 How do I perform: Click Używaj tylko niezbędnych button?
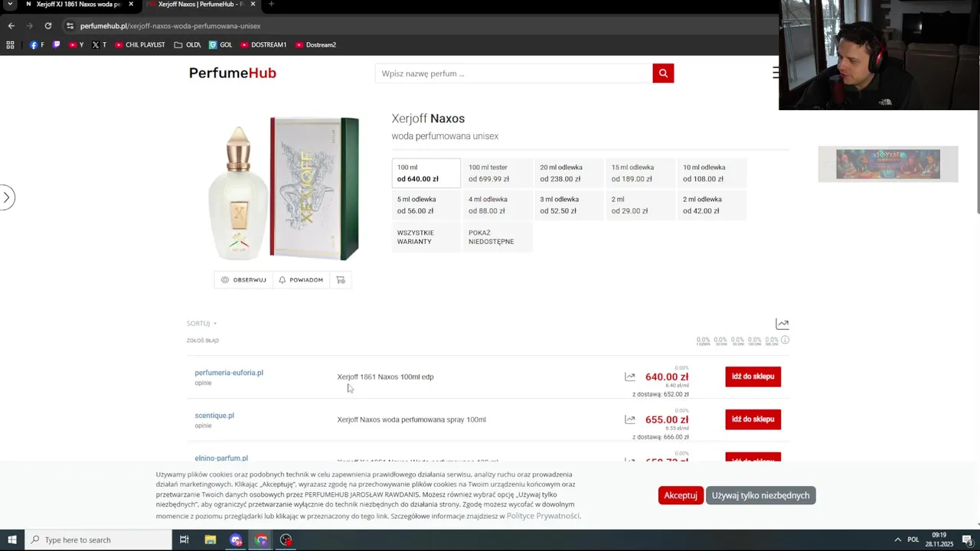760,495
